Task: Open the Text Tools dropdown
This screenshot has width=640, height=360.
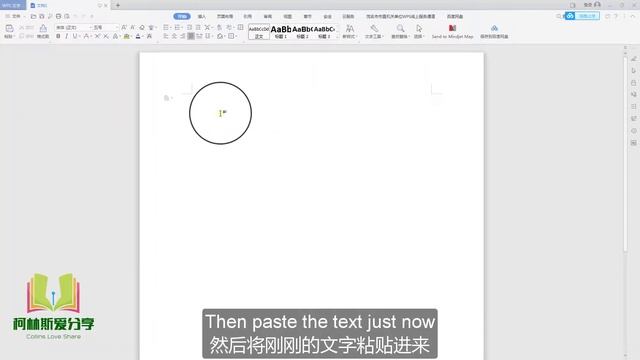Action: pyautogui.click(x=374, y=31)
